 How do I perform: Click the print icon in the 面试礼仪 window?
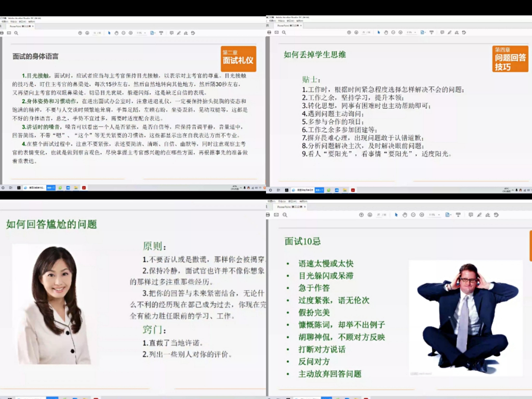click(2, 33)
